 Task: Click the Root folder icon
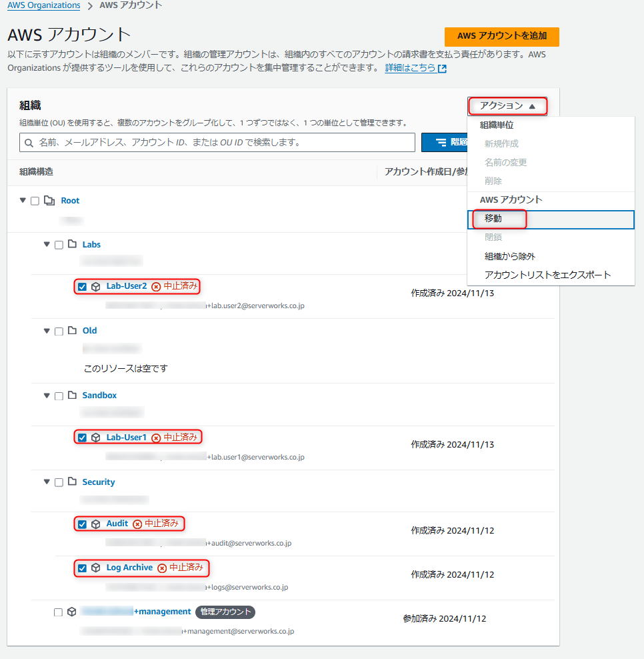click(49, 201)
